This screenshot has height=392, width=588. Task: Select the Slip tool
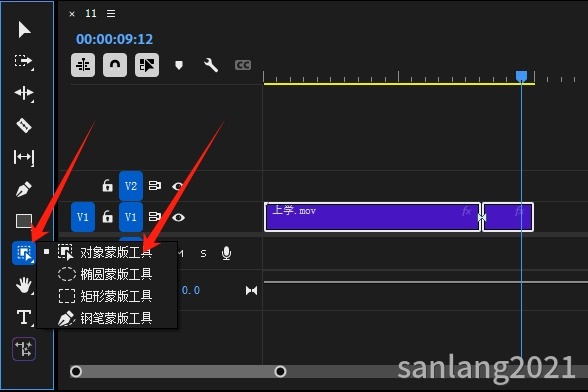[24, 157]
